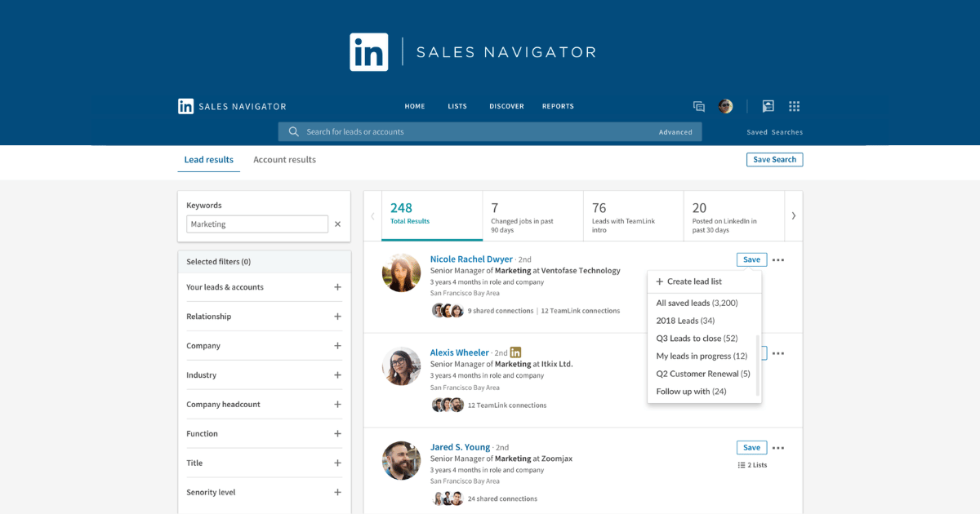Open Alexis Wheeler's profile photo
980x514 pixels.
[x=401, y=366]
